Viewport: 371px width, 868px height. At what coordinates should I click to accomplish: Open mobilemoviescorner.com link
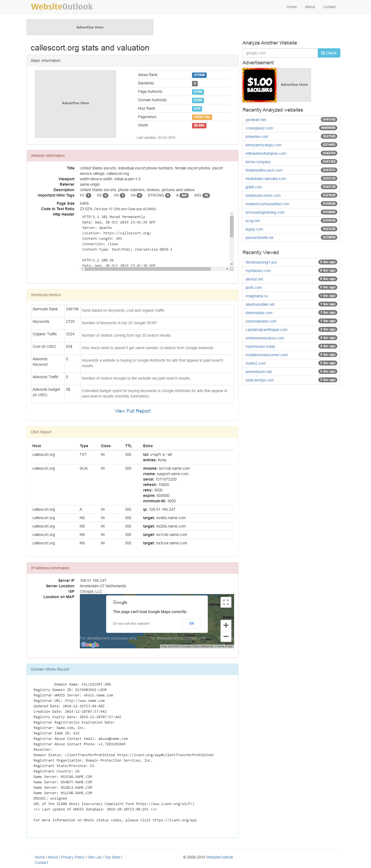click(x=266, y=355)
